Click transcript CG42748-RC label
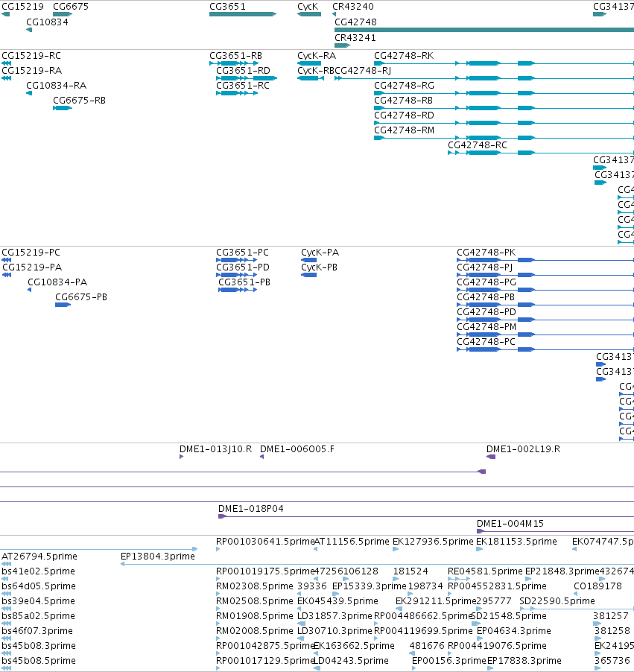The height and width of the screenshot is (672, 634). (478, 145)
